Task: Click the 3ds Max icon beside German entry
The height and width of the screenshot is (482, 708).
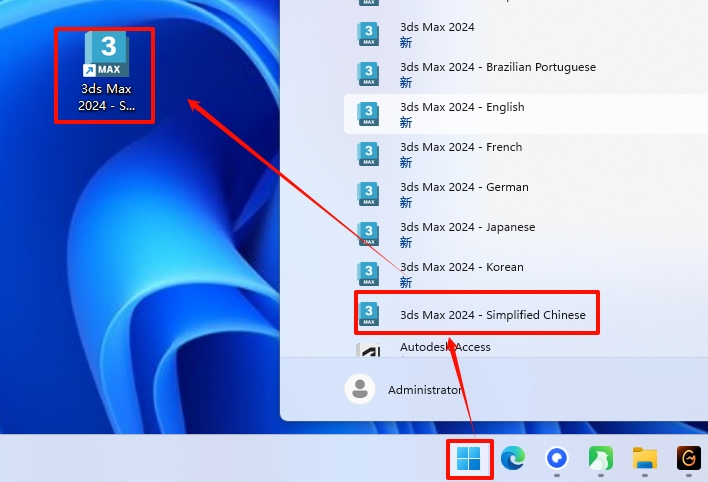Action: [x=369, y=194]
